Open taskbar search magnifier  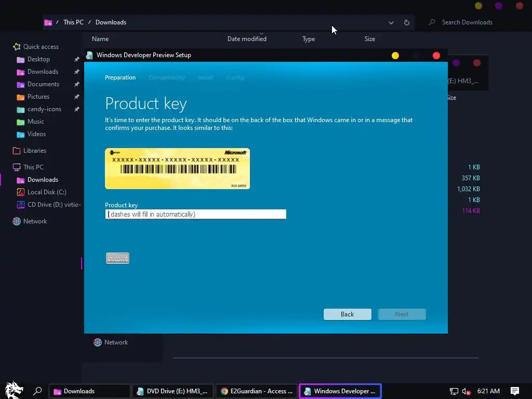[37, 391]
